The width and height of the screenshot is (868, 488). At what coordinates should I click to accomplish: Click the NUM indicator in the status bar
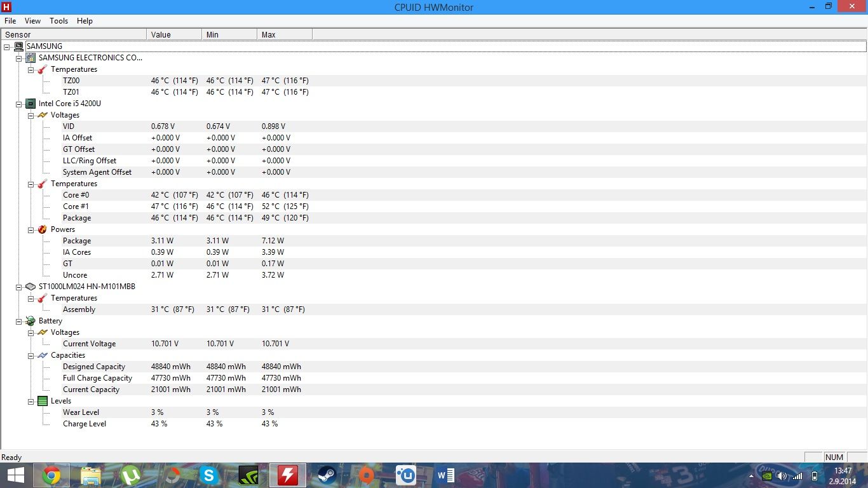pos(834,457)
